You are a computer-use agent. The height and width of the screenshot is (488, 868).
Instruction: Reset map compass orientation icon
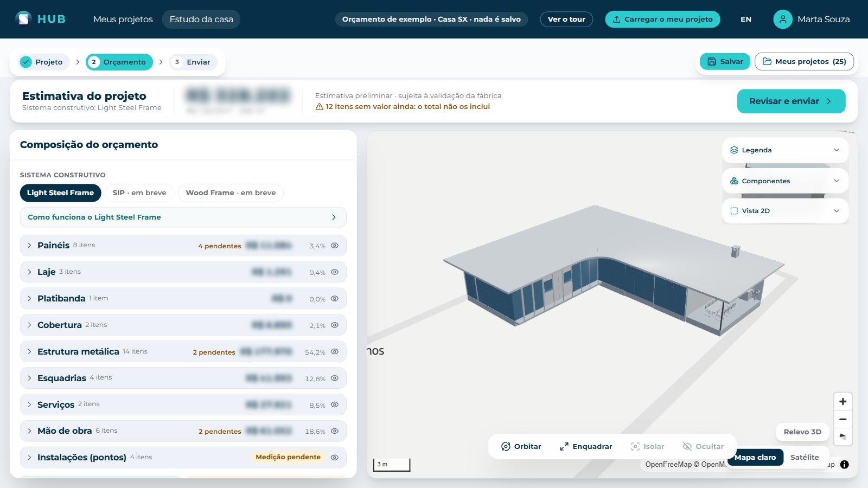pyautogui.click(x=843, y=436)
